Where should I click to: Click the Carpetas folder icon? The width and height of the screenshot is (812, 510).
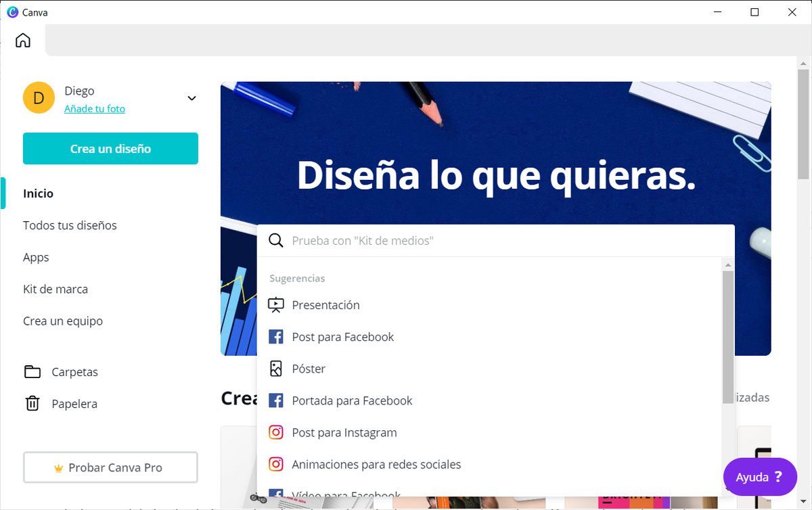pos(32,372)
